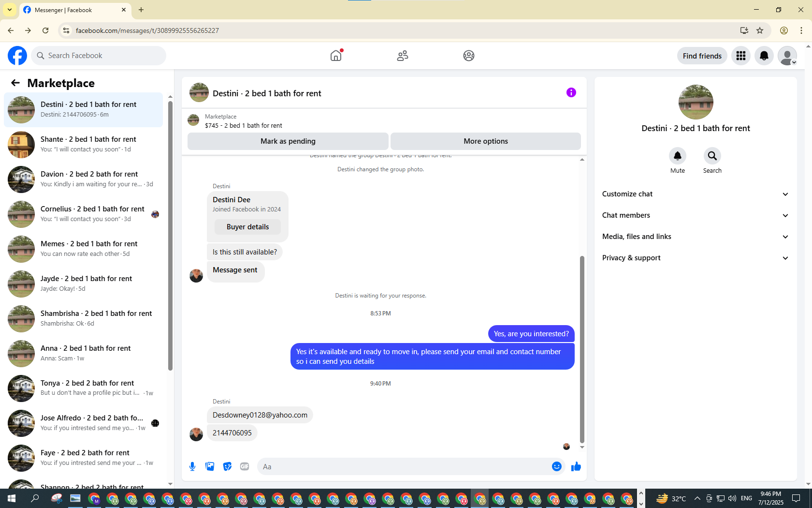
Task: Click the browser back arrow
Action: coord(11,30)
